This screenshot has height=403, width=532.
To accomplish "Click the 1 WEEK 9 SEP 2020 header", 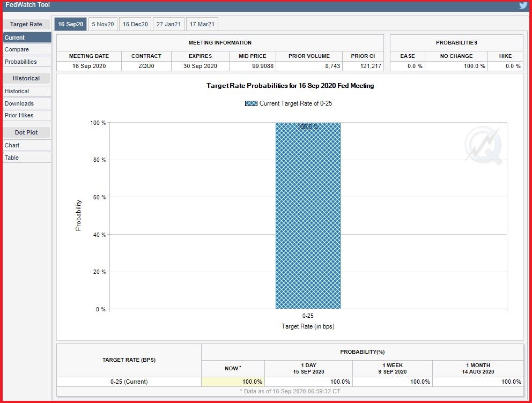I will click(393, 368).
